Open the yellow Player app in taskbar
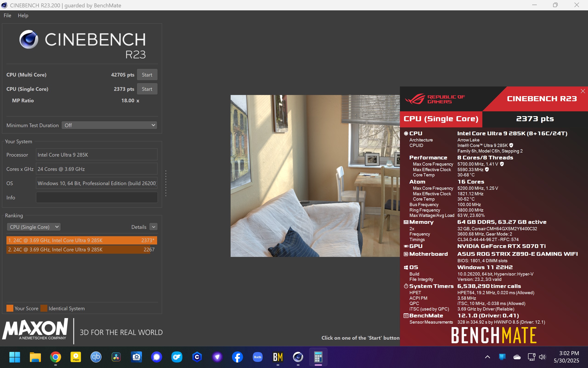 point(76,357)
